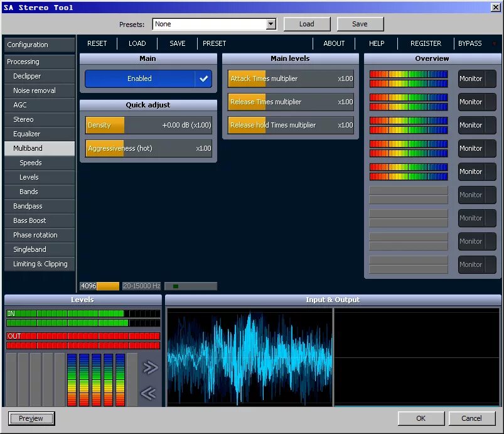504x434 pixels.
Task: Toggle the third Monitor button in Overview
Action: coord(477,125)
